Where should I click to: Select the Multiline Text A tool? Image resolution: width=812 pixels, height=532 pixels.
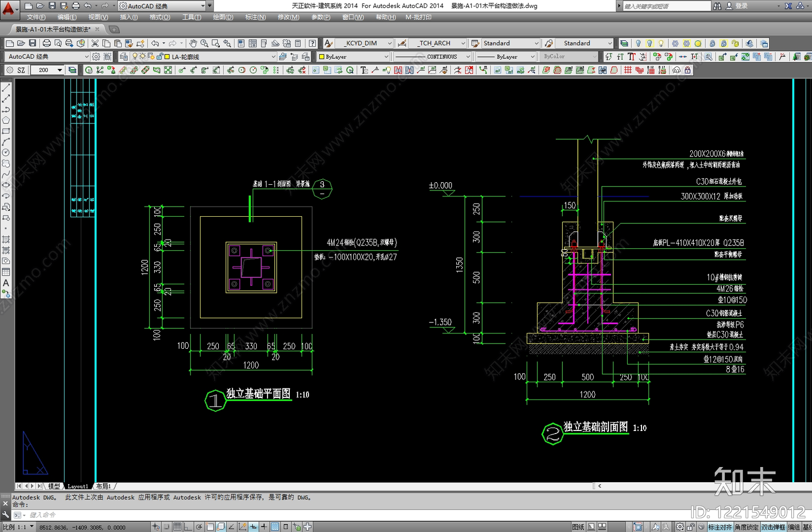6,283
